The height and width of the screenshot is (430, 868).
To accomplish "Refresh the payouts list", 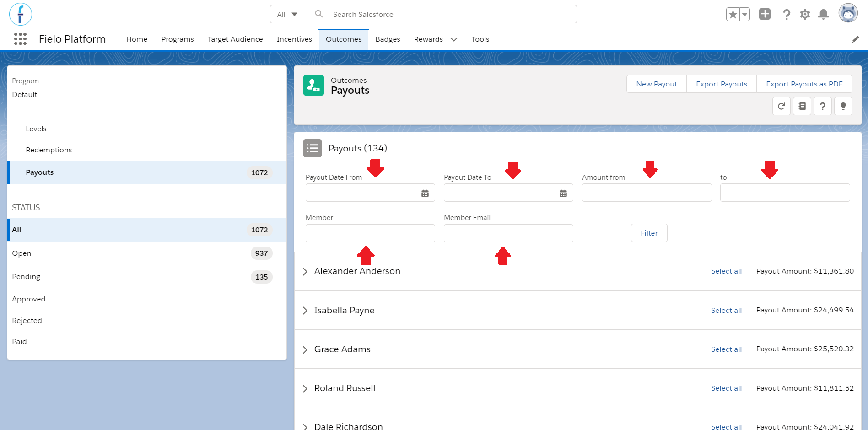I will 782,106.
